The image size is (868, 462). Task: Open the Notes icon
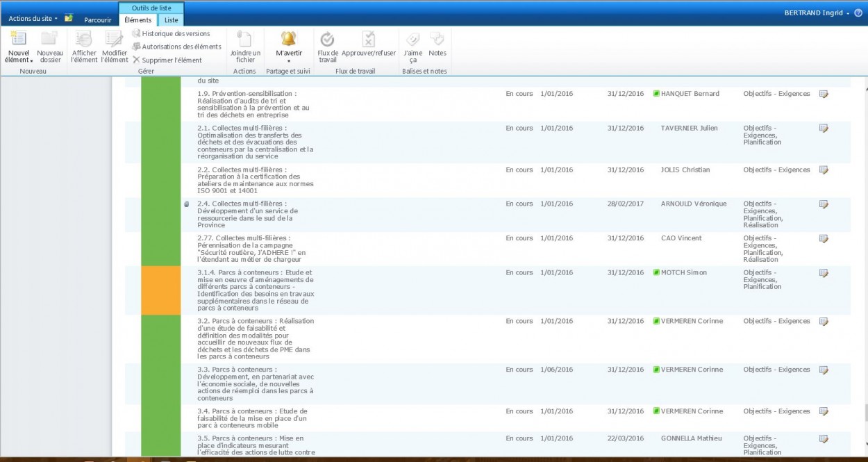[x=437, y=39]
